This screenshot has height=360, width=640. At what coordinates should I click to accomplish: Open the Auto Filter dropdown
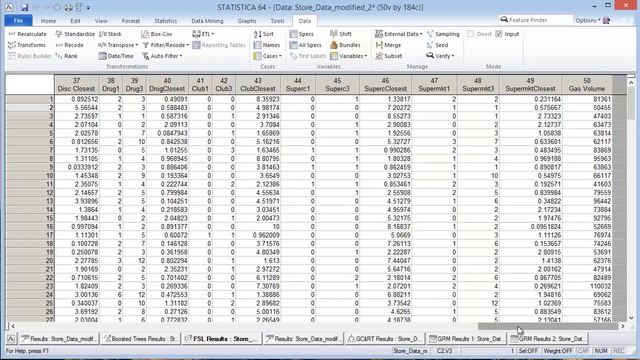click(x=180, y=56)
